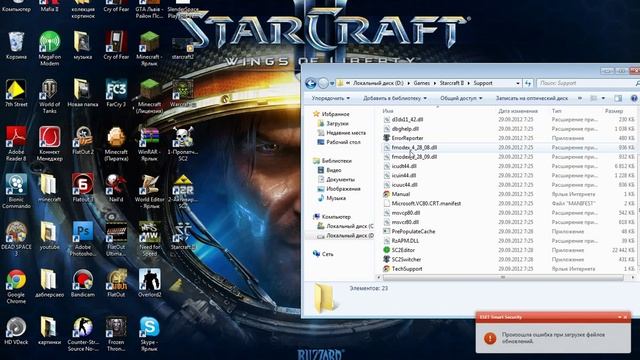Open Добавить в библиотеку dropdown
The width and height of the screenshot is (640, 360).
(395, 98)
